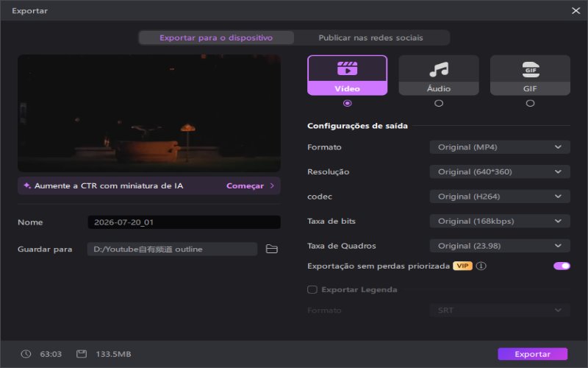Click the Taxa de bits label
Screen dimensions: 588x368
point(331,222)
